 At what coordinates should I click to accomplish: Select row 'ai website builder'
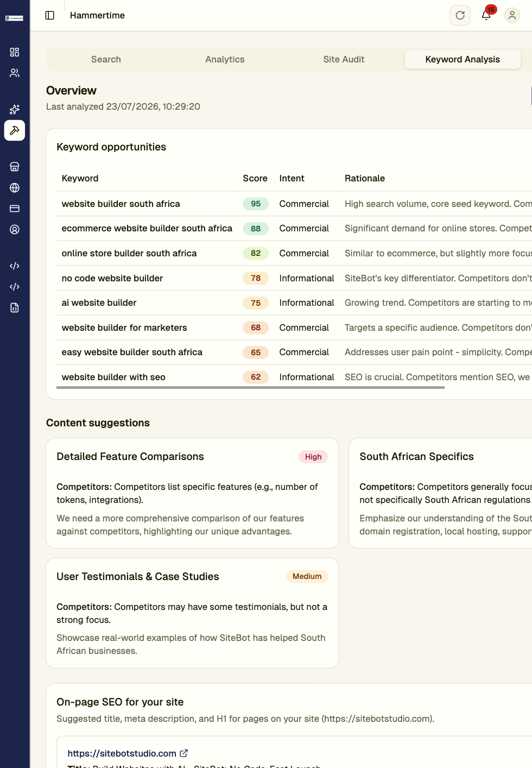[294, 303]
